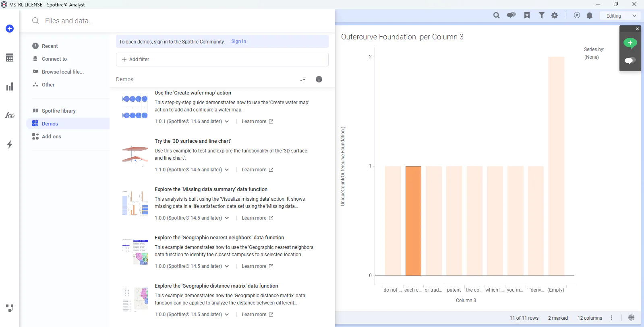Expand version 1.1.0 dropdown for 3D surface
Screen dimensions: 644x327
[x=227, y=170]
